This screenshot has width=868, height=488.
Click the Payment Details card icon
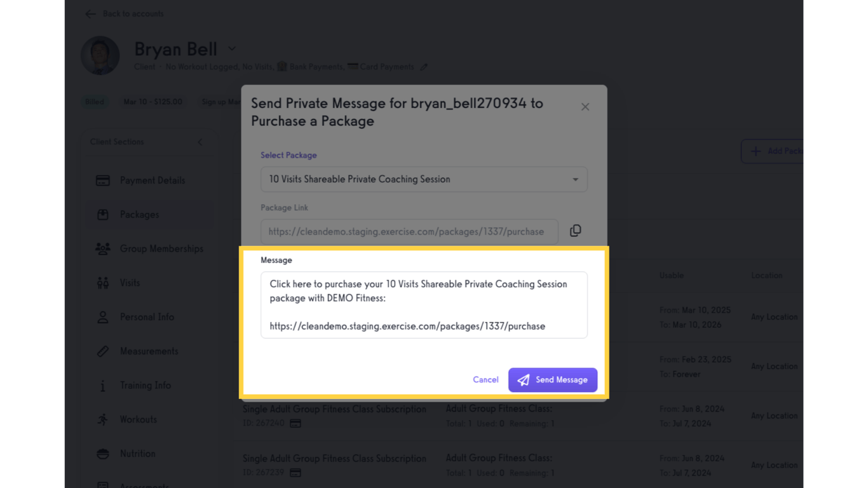click(102, 180)
